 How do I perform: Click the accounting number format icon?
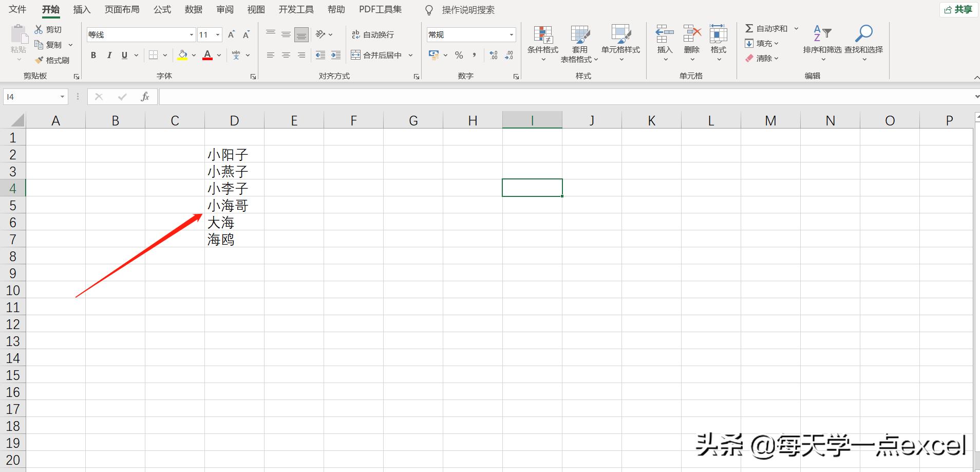coord(434,55)
